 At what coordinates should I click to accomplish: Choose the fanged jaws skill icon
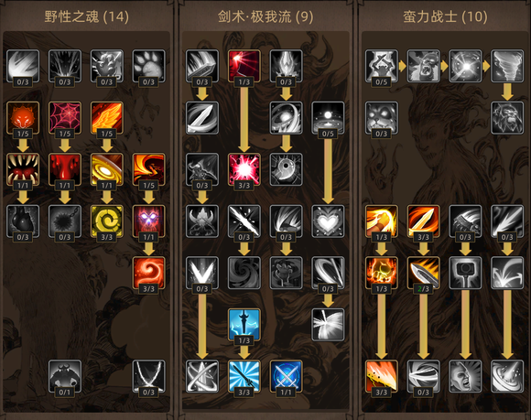(x=23, y=169)
